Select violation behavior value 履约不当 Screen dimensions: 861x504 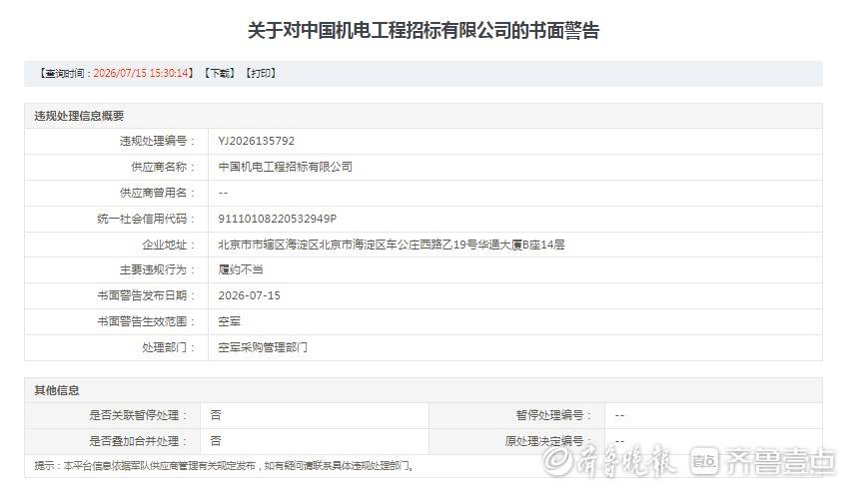241,269
